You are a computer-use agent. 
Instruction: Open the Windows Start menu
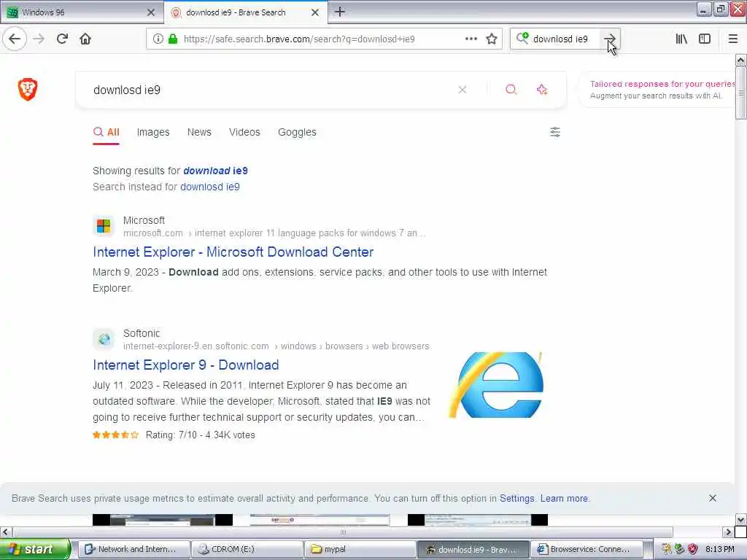click(35, 549)
